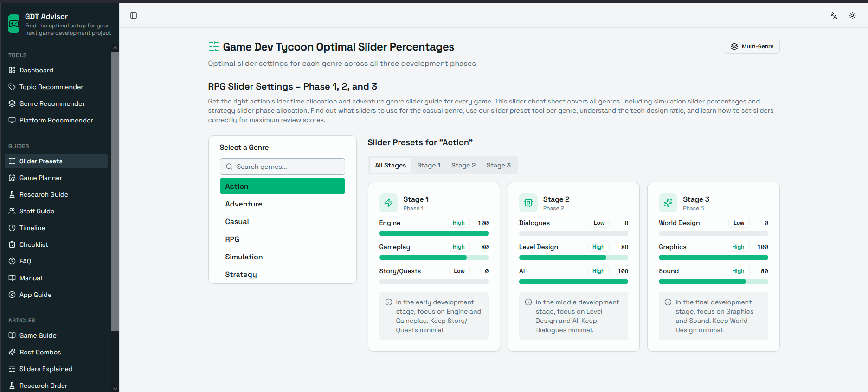Click the Dashboard grid icon
This screenshot has height=392, width=868.
coord(12,70)
